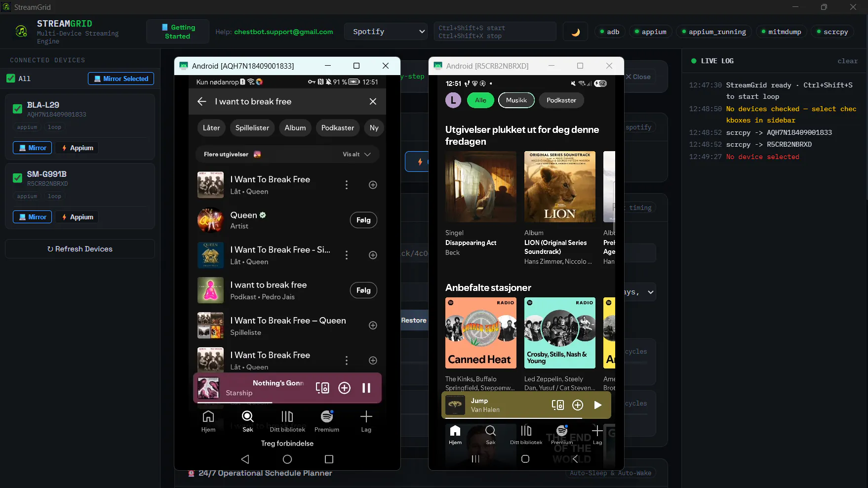Add I Want To Break Free - Si... to library
Viewport: 868px width, 488px height.
click(373, 255)
